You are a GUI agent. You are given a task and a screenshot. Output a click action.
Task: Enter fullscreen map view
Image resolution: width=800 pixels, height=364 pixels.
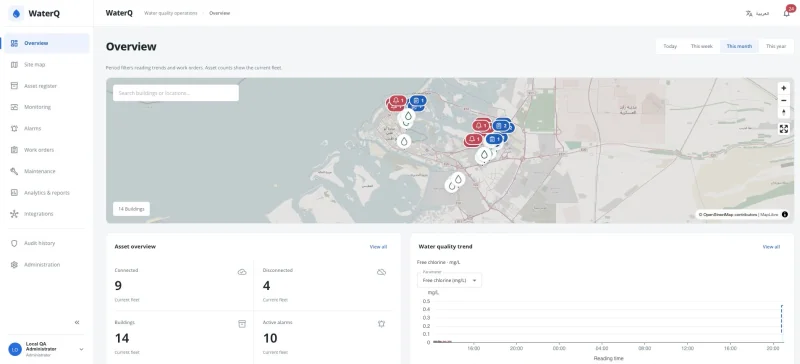point(784,129)
